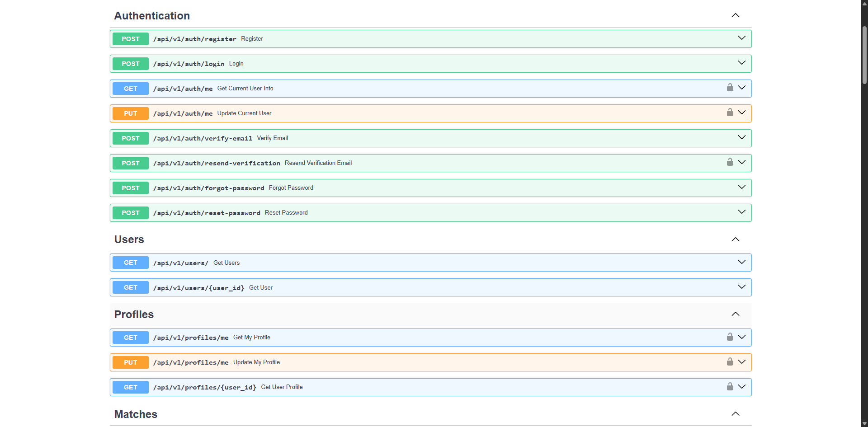Click the page vertical scrollbar thumb

pyautogui.click(x=864, y=55)
